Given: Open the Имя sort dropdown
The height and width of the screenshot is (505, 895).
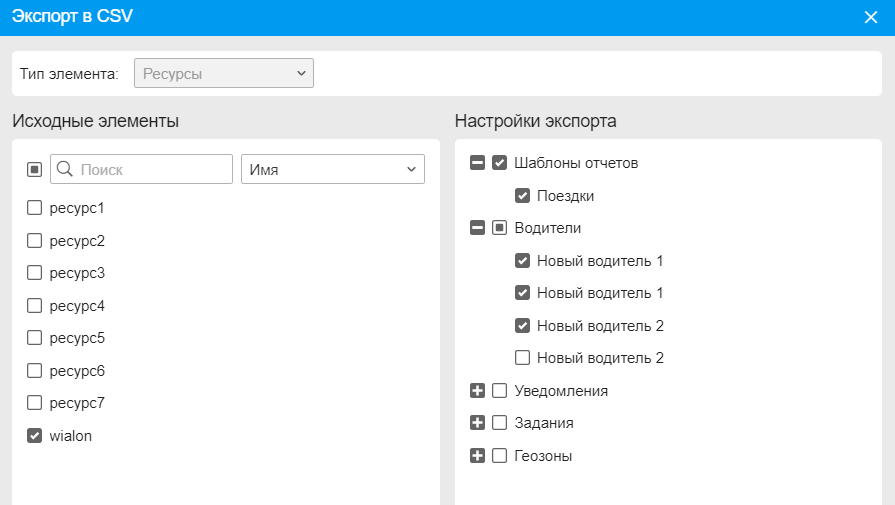Looking at the screenshot, I should [332, 170].
